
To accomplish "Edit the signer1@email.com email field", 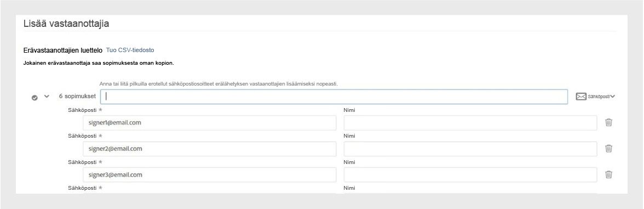I will (x=209, y=123).
